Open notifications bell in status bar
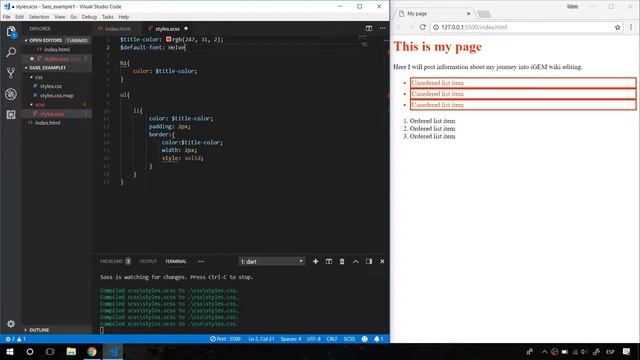This screenshot has width=640, height=360. 379,339
